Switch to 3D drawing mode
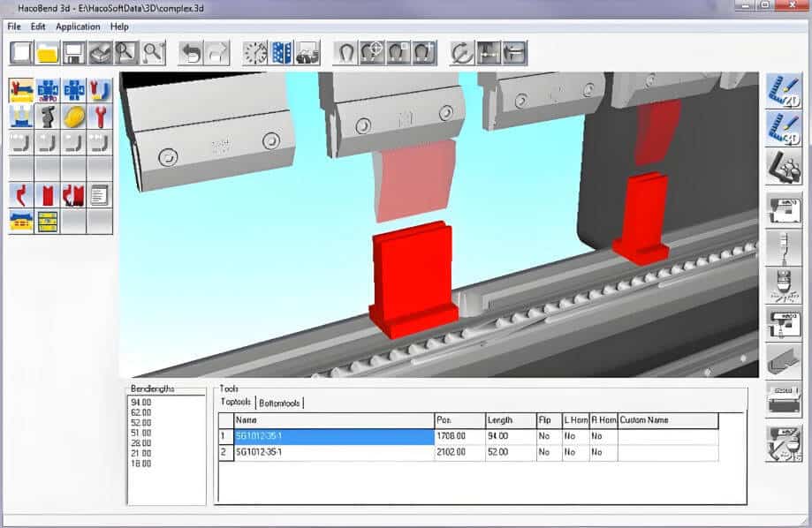Viewport: 812px width, 528px height. tap(784, 130)
